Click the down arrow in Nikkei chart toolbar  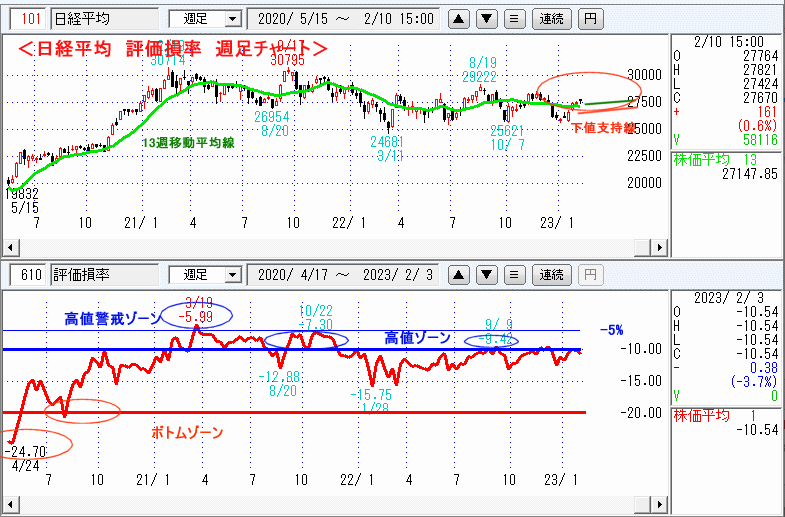pyautogui.click(x=486, y=19)
